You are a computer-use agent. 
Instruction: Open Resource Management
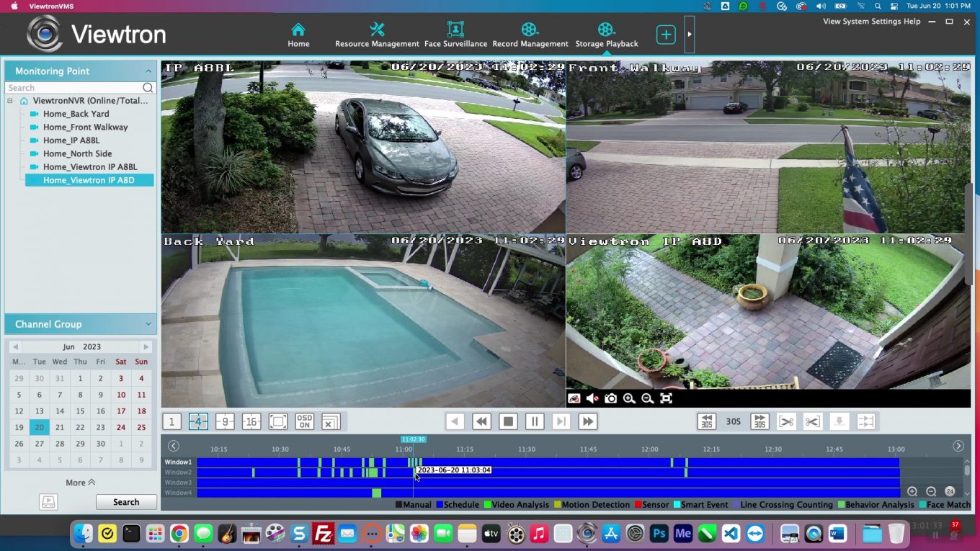377,32
